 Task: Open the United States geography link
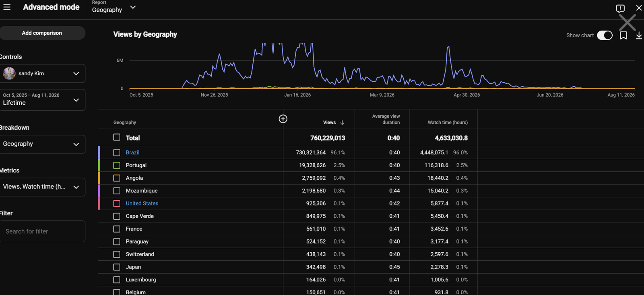[x=142, y=204]
